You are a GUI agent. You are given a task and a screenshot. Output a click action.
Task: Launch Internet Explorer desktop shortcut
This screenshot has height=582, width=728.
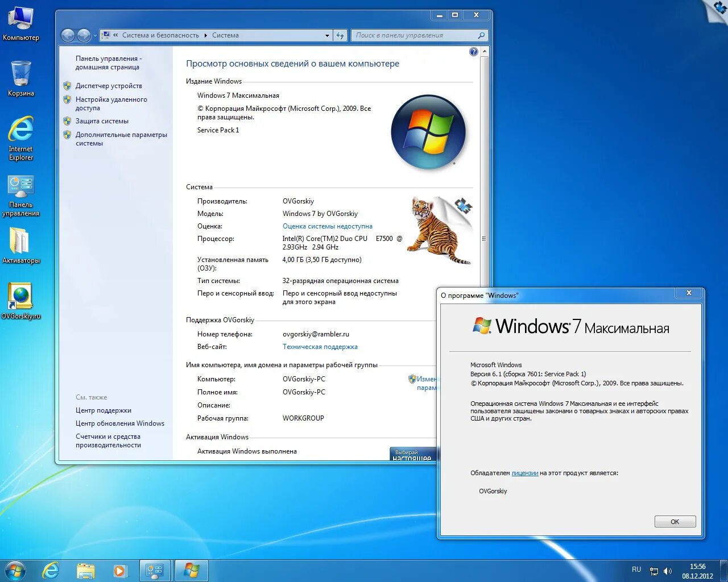point(21,138)
